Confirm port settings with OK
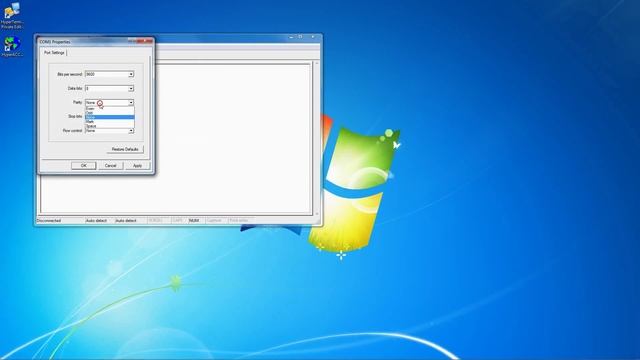The width and height of the screenshot is (640, 360). click(84, 166)
